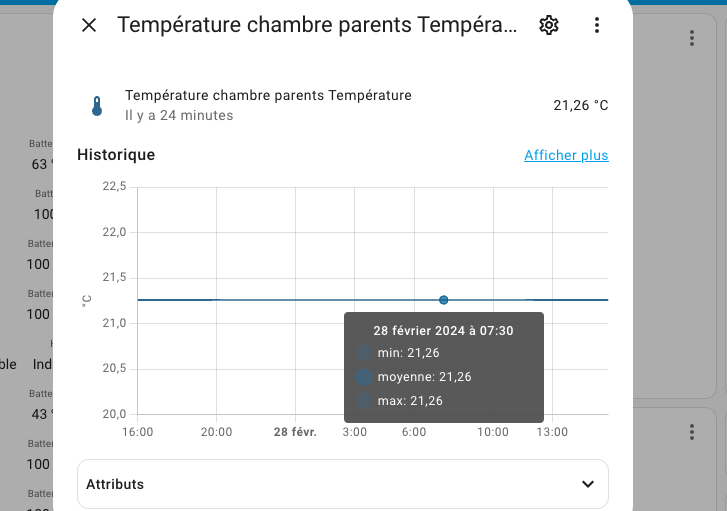
Task: Click the Attributs chevron arrow
Action: (588, 484)
